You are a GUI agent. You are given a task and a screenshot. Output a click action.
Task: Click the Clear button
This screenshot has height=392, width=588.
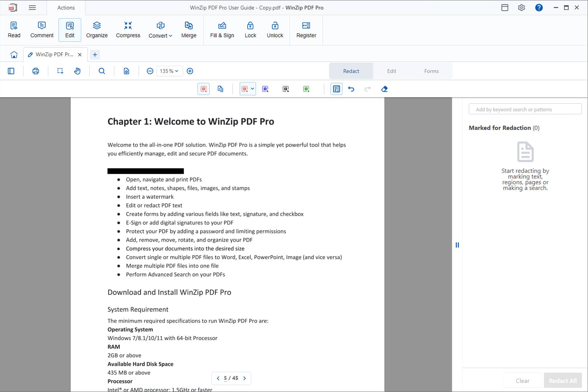pos(522,380)
